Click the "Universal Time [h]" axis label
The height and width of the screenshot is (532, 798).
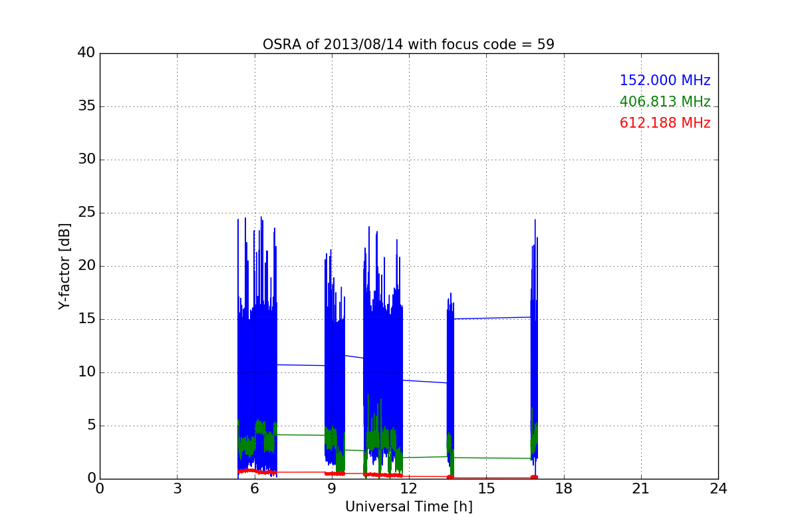(409, 507)
